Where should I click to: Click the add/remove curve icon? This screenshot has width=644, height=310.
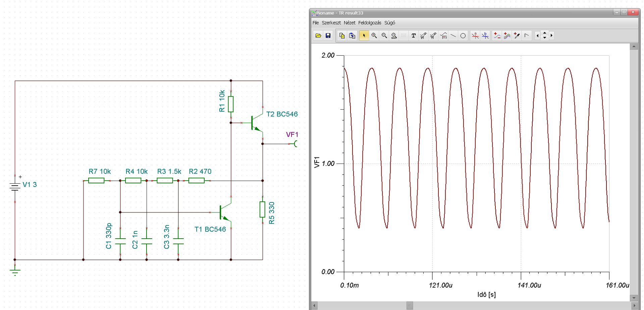click(497, 36)
